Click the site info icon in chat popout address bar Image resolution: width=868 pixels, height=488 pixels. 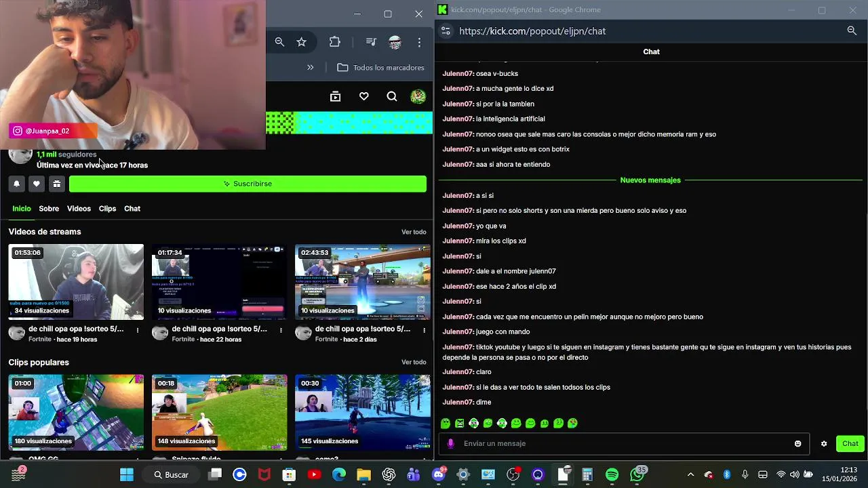pyautogui.click(x=446, y=31)
